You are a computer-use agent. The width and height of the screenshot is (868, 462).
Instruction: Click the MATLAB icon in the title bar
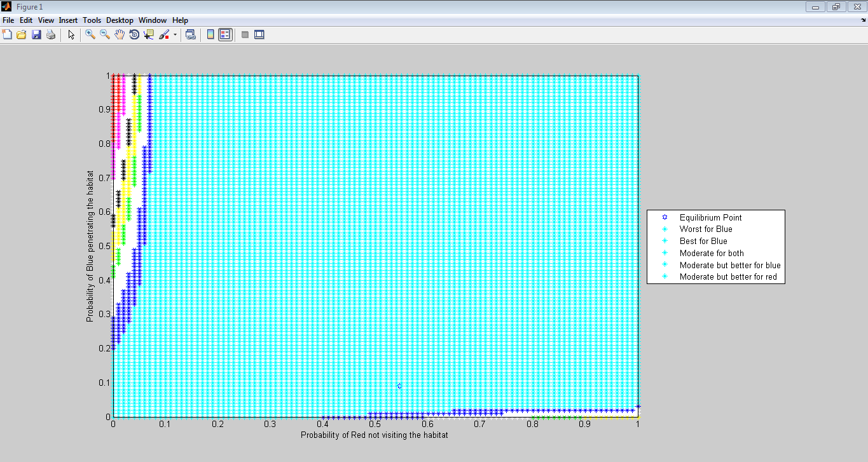click(x=7, y=7)
